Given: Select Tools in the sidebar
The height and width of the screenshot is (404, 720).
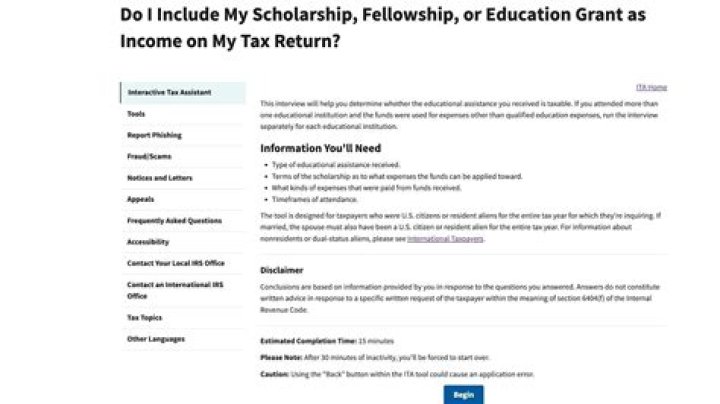Looking at the screenshot, I should [136, 114].
